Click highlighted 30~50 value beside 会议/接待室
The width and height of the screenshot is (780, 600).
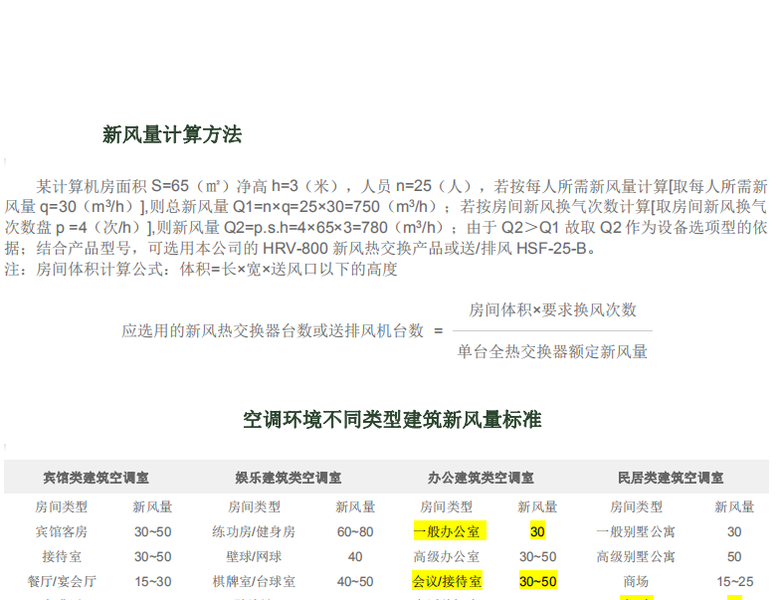click(x=538, y=581)
